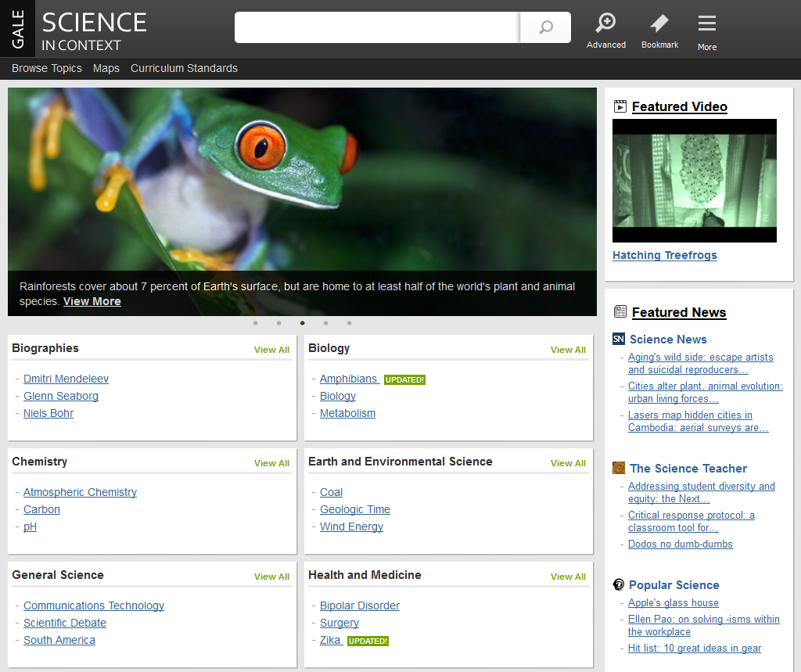Select the fourth carousel dot
Viewport: 801px width, 672px height.
(325, 322)
